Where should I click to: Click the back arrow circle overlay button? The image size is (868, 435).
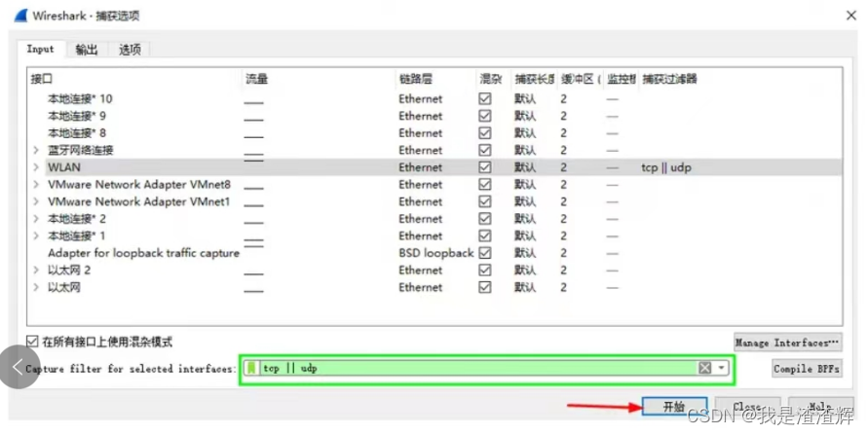point(19,367)
